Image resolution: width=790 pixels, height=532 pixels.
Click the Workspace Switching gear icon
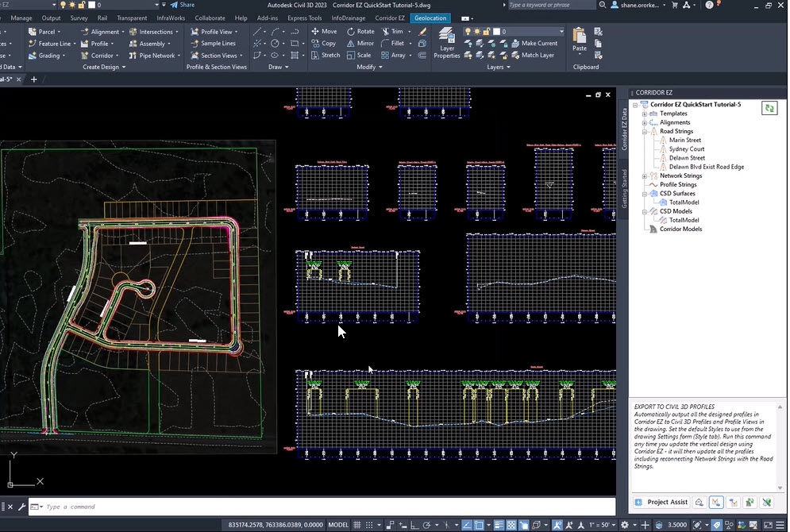tap(625, 525)
